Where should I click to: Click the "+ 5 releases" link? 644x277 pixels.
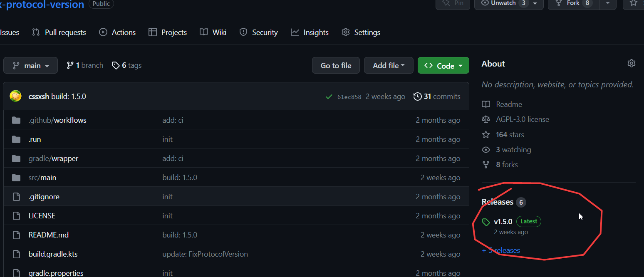501,250
